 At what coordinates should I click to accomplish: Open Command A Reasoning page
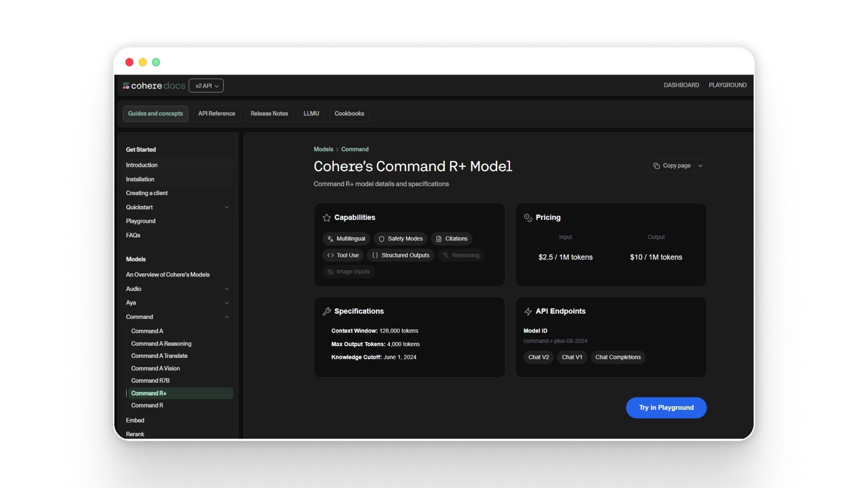[x=180, y=343]
